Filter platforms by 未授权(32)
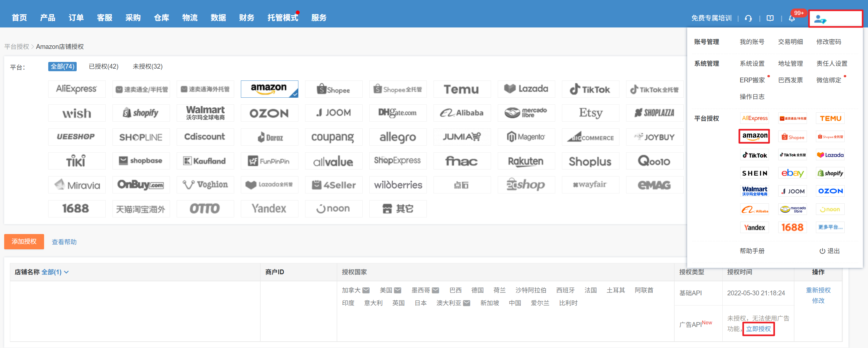The height and width of the screenshot is (348, 868). tap(147, 66)
